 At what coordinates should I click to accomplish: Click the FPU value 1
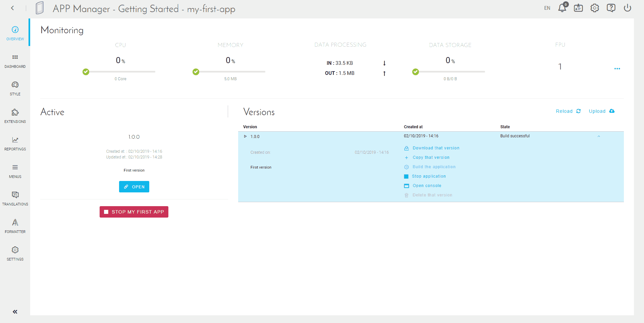click(x=560, y=66)
